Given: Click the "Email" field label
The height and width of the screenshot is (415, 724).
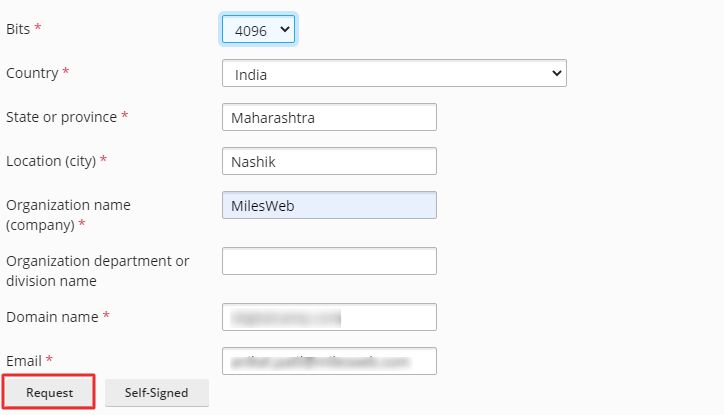Looking at the screenshot, I should pos(24,360).
